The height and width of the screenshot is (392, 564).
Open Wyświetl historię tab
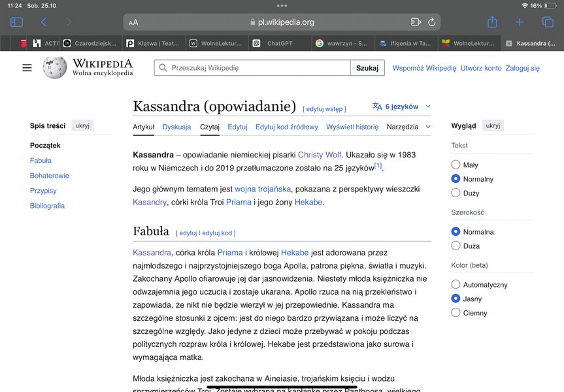point(352,127)
